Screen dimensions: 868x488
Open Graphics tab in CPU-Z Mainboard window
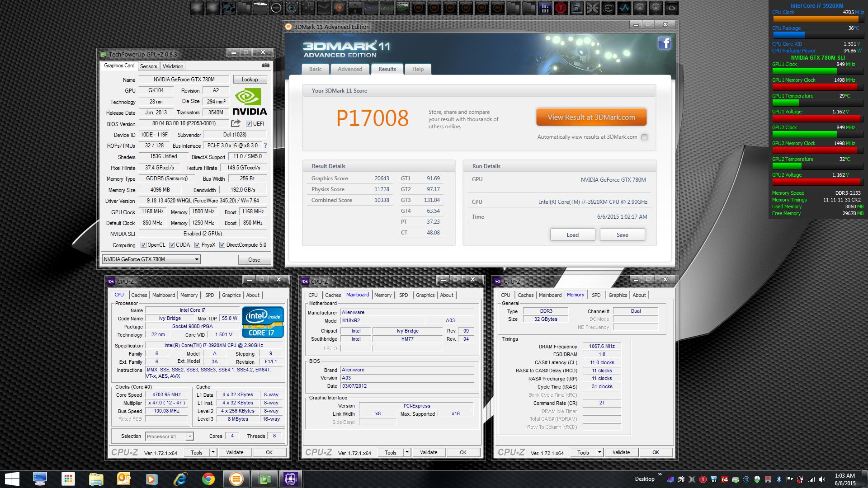425,295
